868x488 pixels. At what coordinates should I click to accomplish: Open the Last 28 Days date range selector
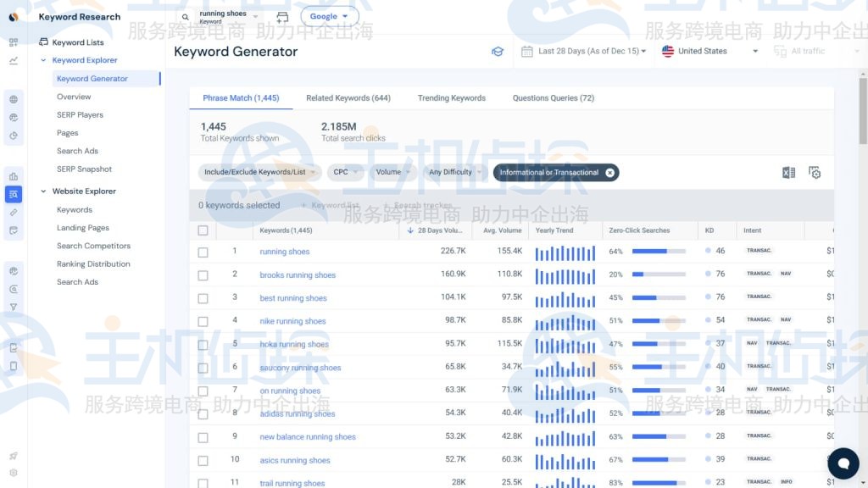(583, 51)
